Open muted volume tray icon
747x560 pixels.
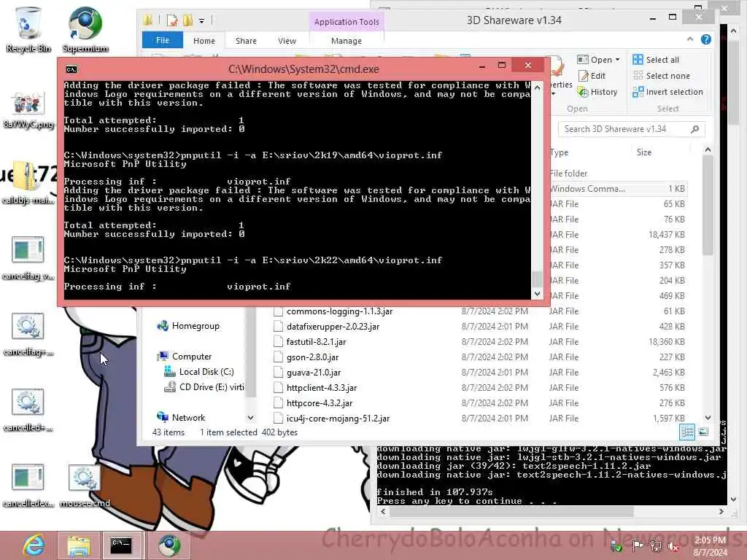[x=673, y=546]
